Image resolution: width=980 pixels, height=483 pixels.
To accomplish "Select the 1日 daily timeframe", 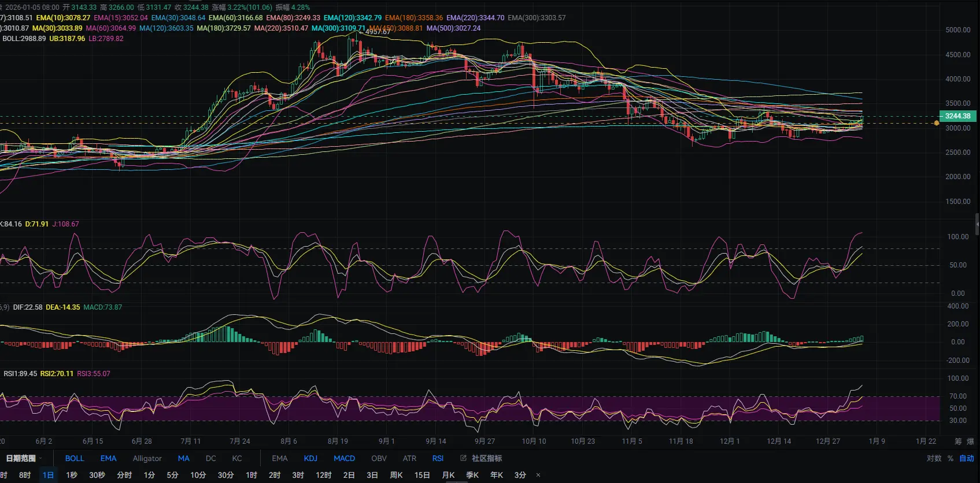I will [x=48, y=475].
